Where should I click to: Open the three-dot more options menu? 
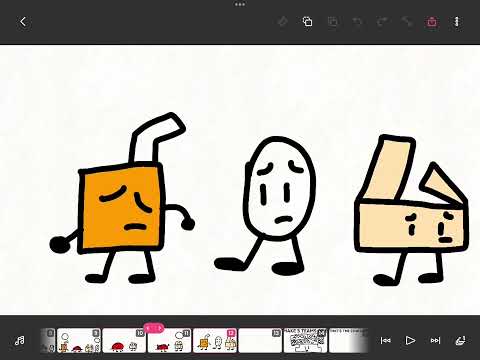[x=457, y=22]
